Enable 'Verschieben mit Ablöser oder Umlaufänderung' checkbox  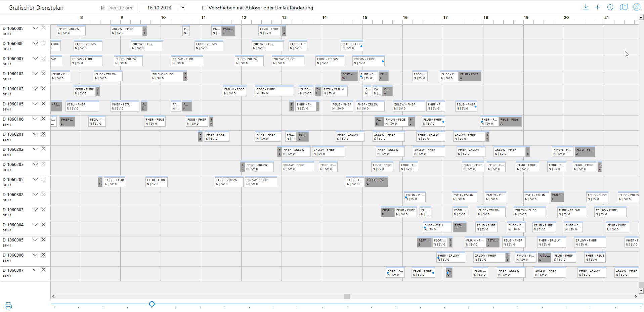[x=204, y=8]
